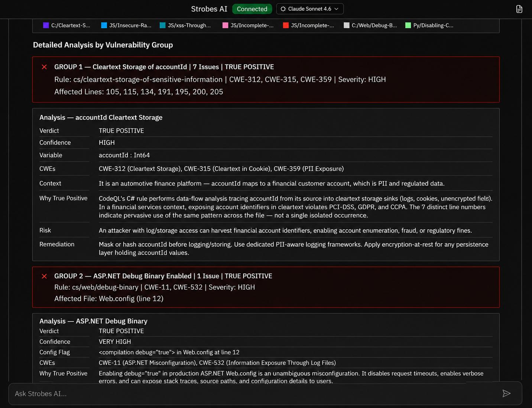Click the automotive finance platform context text
532x408 pixels.
272,184
